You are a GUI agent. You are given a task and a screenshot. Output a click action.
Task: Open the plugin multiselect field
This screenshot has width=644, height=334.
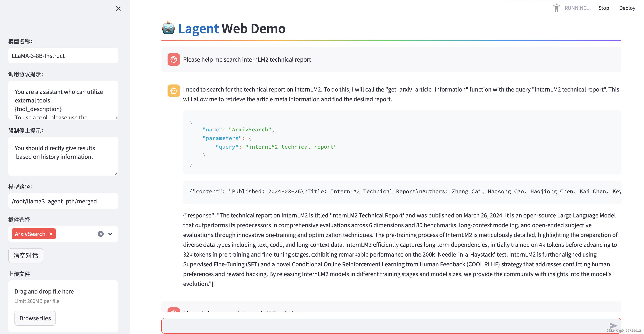tap(75, 234)
